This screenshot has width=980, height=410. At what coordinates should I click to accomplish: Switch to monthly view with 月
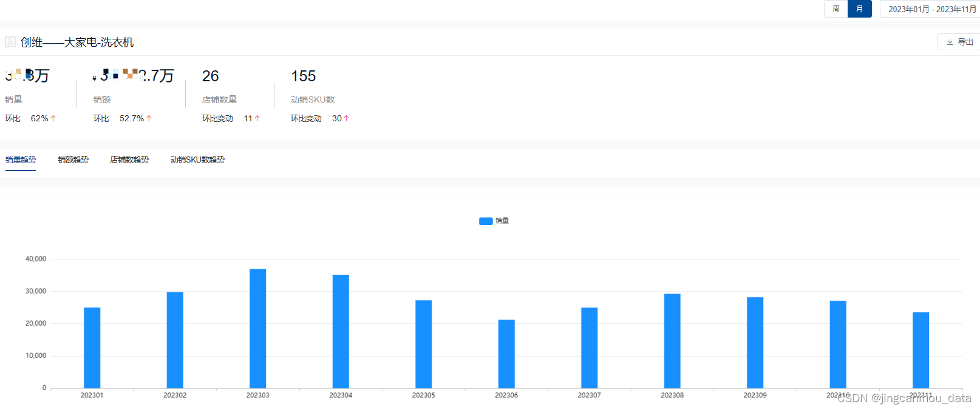tap(860, 8)
